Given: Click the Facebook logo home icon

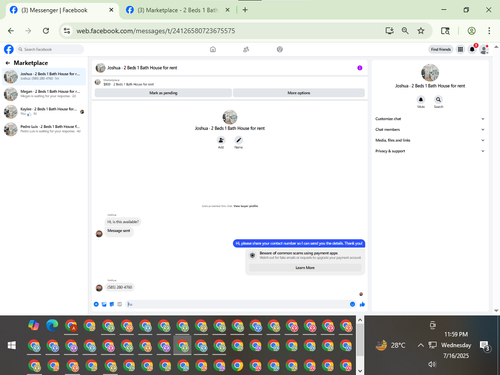Looking at the screenshot, I should coord(9,49).
